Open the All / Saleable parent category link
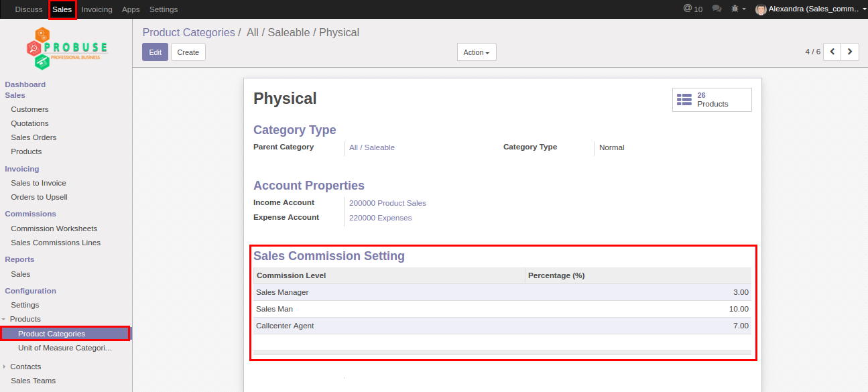Screen dimensions: 868x392 tap(371, 147)
